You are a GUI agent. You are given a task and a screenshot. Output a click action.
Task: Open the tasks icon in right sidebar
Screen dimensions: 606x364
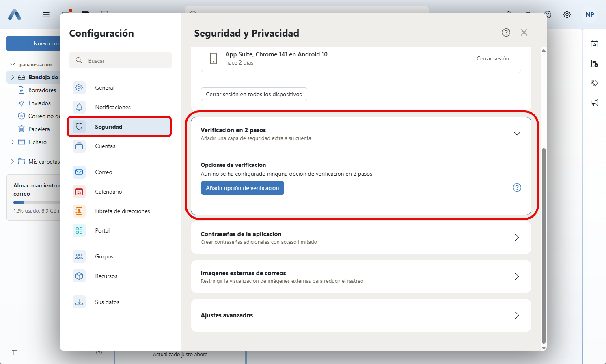[595, 63]
